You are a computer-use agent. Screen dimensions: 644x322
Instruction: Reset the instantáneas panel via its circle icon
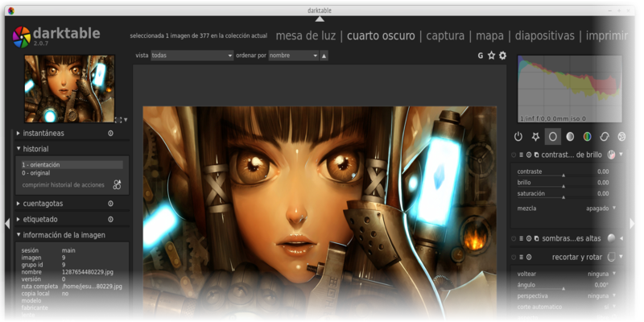click(x=110, y=134)
